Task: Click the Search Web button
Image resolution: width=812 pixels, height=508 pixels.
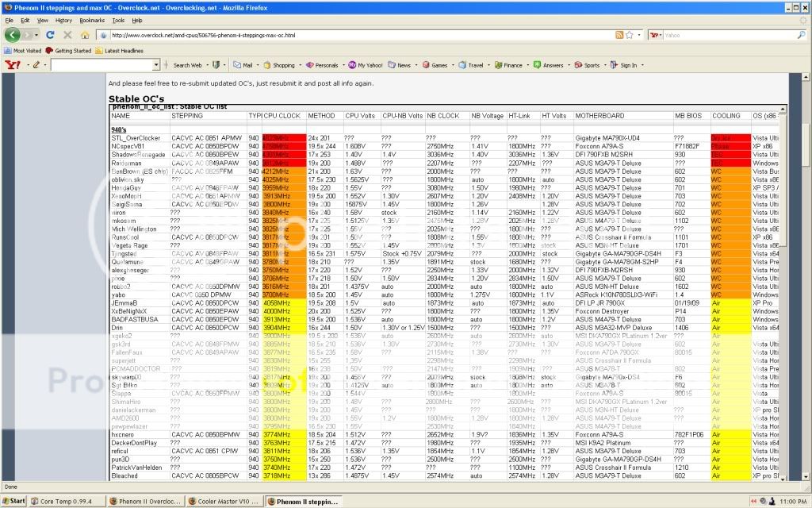Action: point(188,65)
